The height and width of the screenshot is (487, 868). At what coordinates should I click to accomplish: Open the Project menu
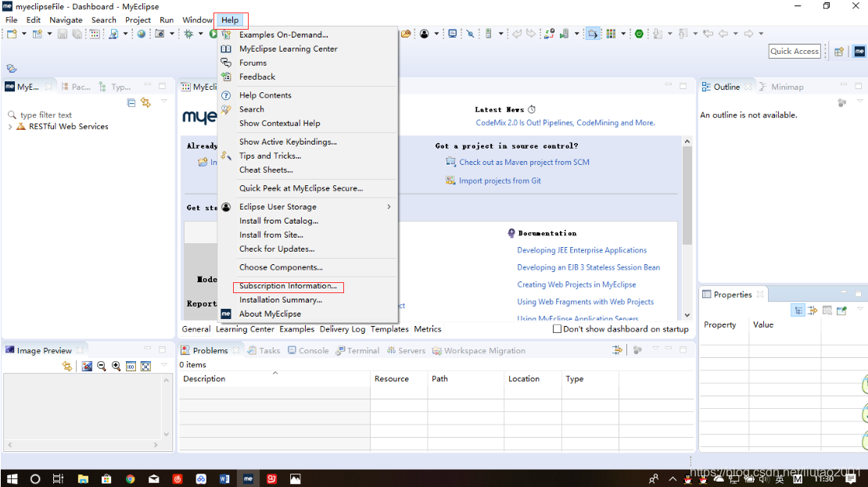point(138,20)
